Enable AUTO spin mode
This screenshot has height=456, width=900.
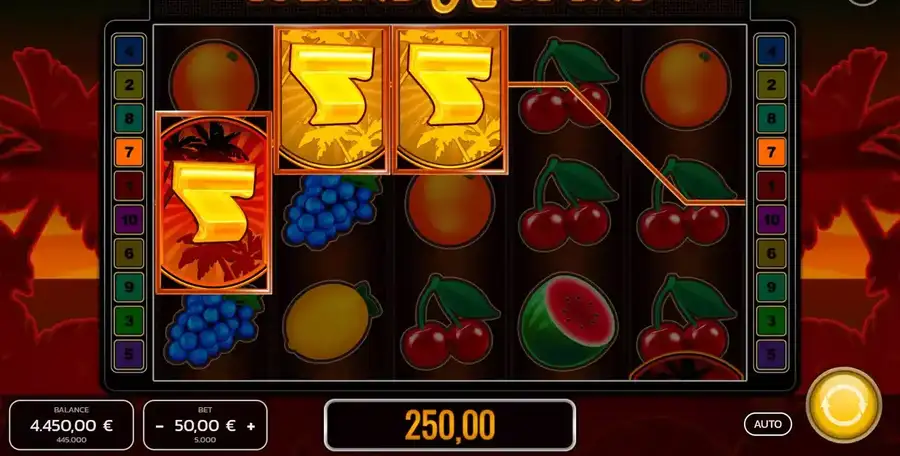(x=767, y=424)
